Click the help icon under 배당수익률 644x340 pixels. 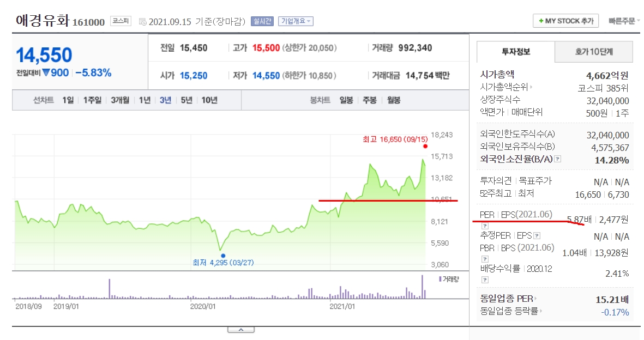pyautogui.click(x=485, y=280)
